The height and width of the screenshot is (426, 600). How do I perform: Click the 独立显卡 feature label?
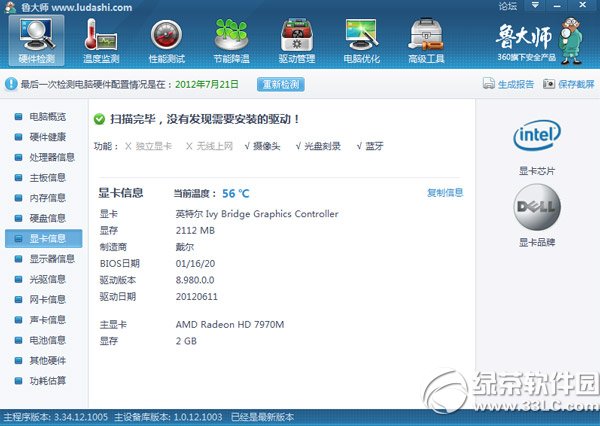tap(154, 146)
